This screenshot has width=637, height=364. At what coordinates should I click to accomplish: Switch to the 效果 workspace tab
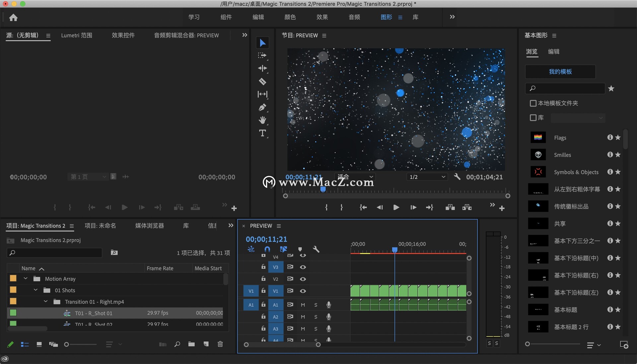coord(322,17)
